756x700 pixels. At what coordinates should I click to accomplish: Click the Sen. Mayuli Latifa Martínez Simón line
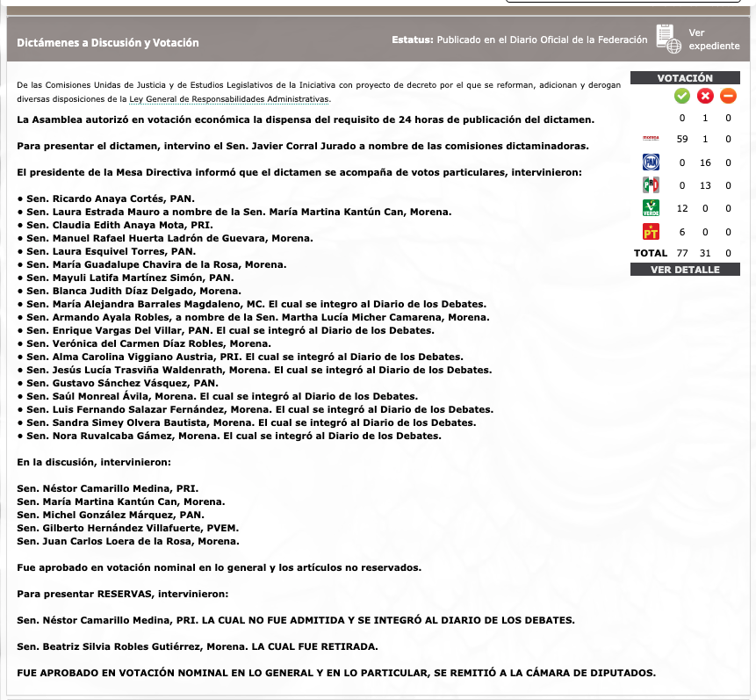[126, 278]
